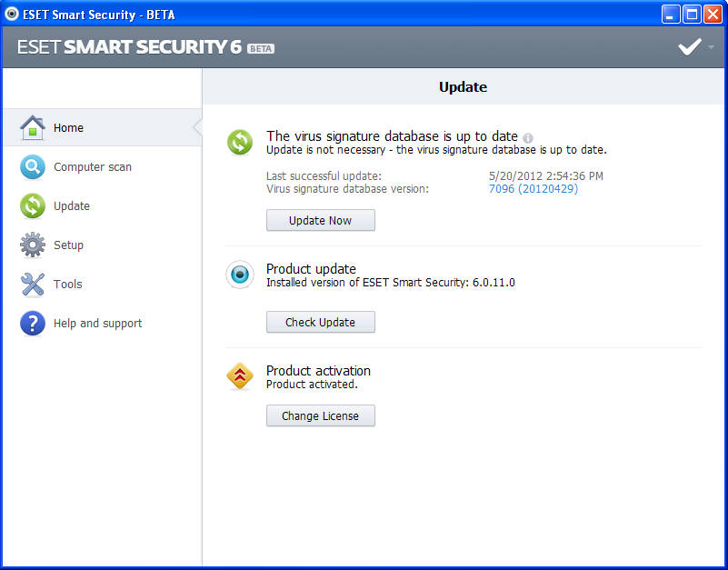Click the Product update eye icon
This screenshot has height=570, width=728.
tap(240, 275)
